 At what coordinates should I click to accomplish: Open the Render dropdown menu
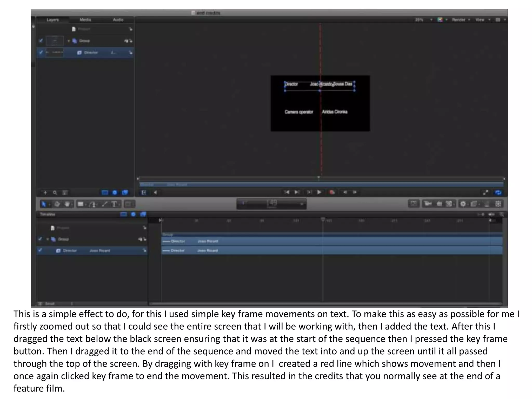tap(461, 20)
